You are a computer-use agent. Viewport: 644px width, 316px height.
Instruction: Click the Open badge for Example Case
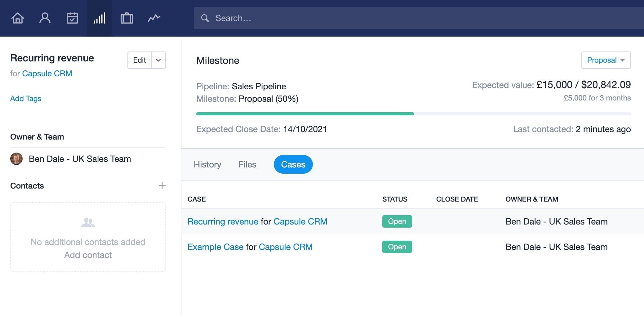tap(397, 247)
